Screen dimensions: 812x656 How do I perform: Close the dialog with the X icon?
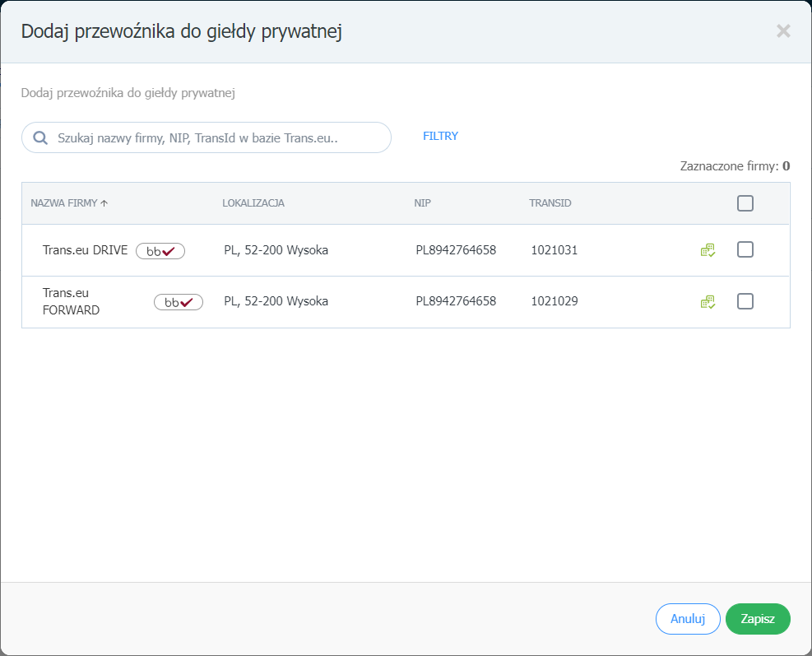[x=783, y=31]
